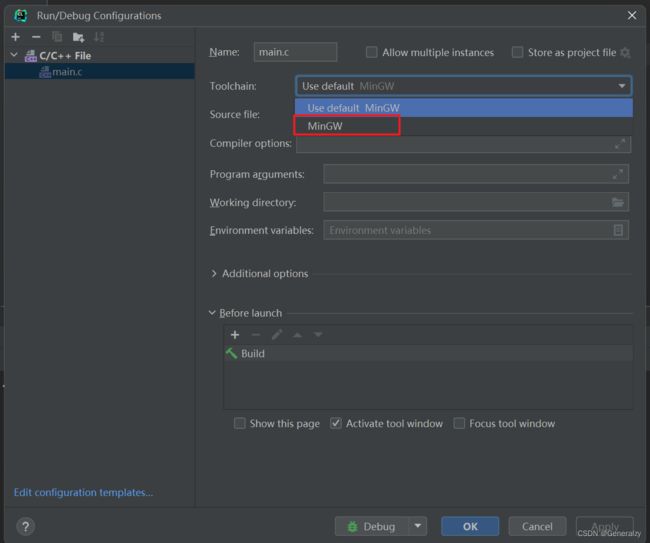Create a new configuration folder

78,37
